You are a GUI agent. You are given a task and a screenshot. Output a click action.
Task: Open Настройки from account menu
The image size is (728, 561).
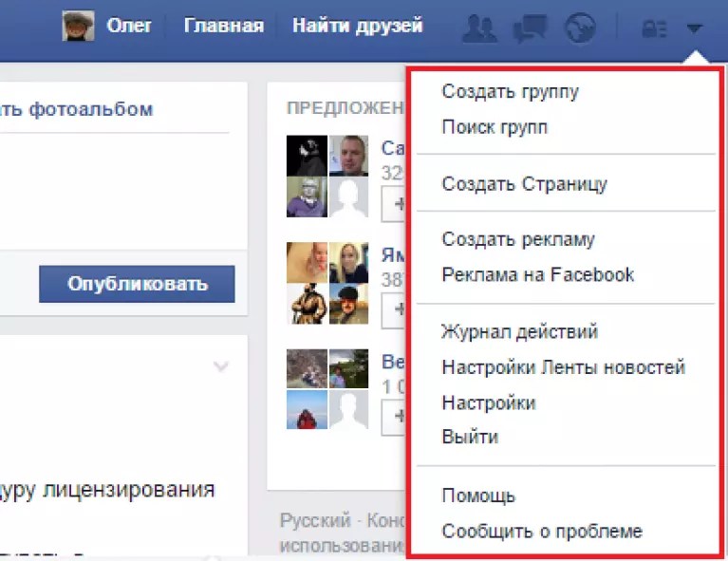(x=489, y=402)
